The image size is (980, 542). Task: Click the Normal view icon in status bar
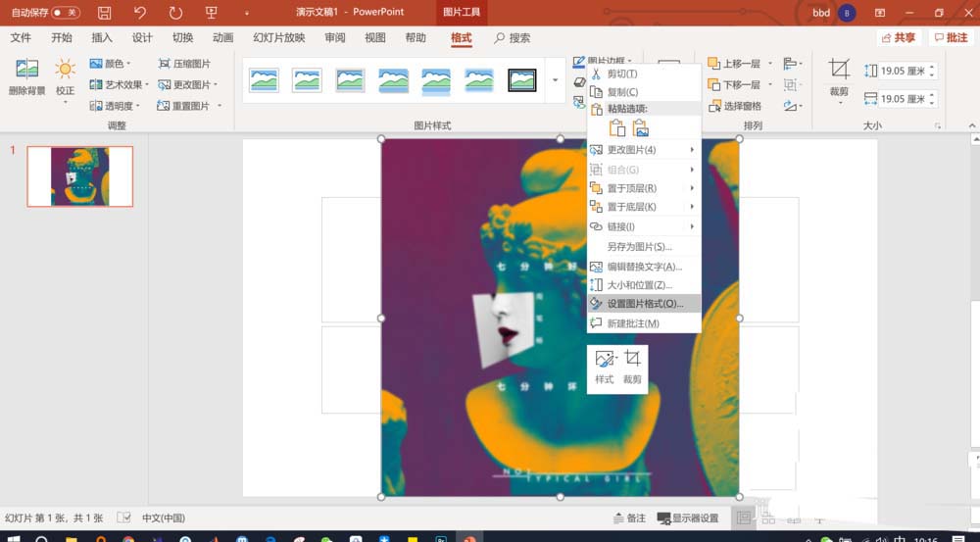click(744, 517)
